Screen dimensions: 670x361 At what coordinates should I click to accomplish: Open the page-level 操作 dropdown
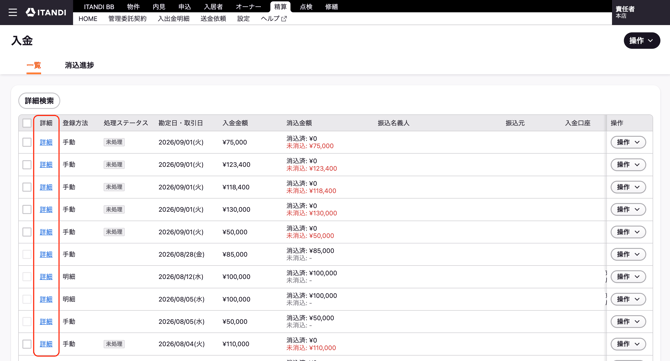coord(642,41)
